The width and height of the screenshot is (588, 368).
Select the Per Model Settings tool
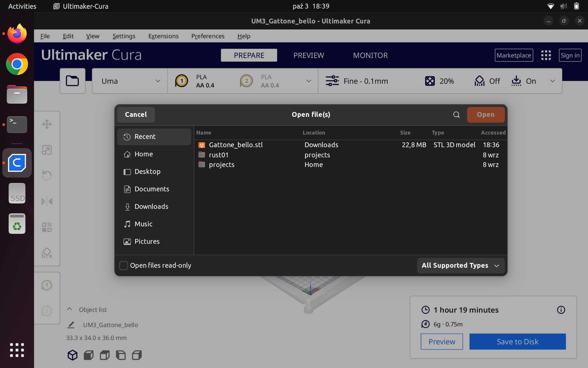point(47,227)
